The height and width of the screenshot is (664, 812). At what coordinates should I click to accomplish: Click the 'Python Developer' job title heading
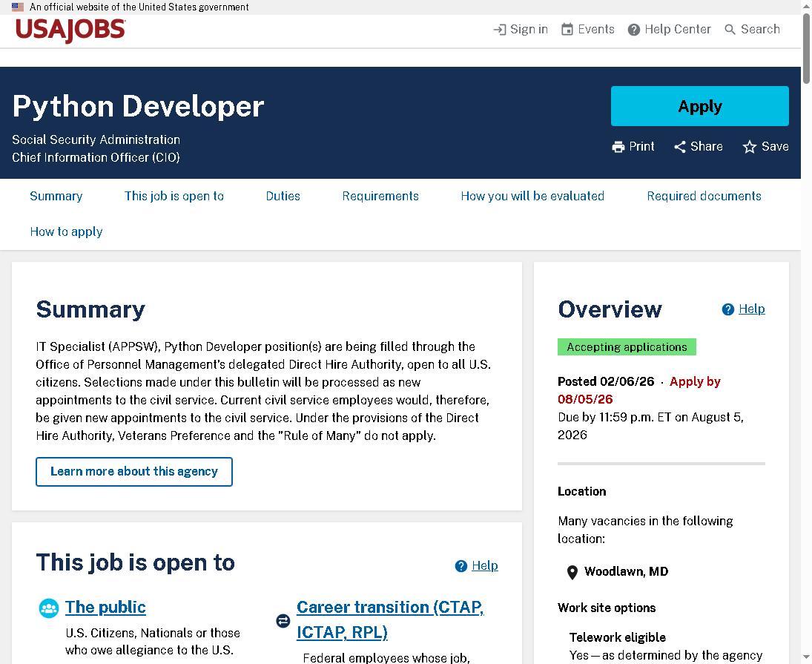[x=138, y=106]
